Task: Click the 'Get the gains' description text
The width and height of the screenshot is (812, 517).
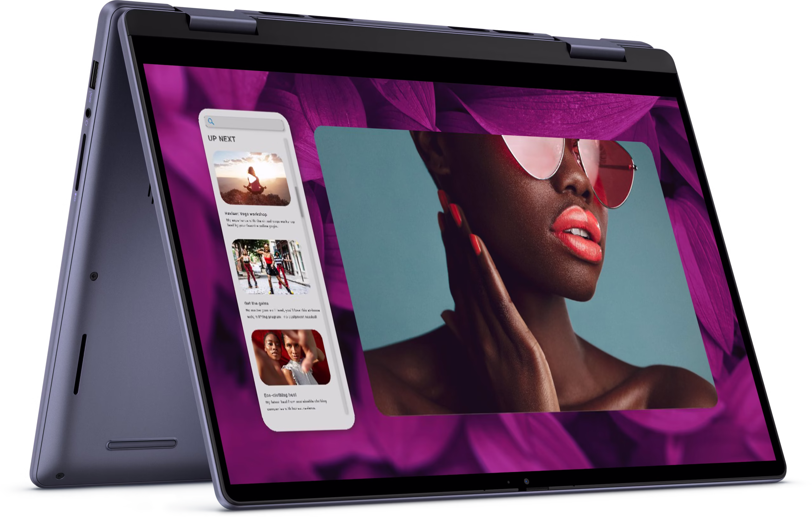Action: pos(283,313)
